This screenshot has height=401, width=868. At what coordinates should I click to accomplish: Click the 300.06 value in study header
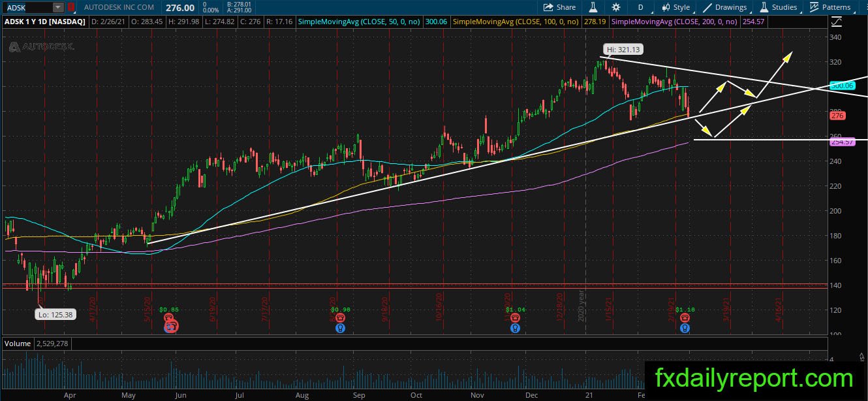437,22
